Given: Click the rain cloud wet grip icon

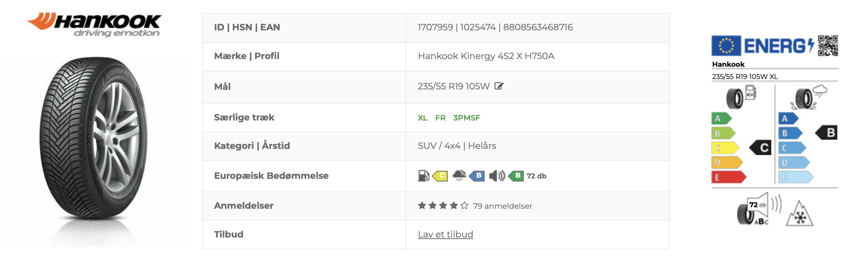Looking at the screenshot, I should pyautogui.click(x=459, y=176).
